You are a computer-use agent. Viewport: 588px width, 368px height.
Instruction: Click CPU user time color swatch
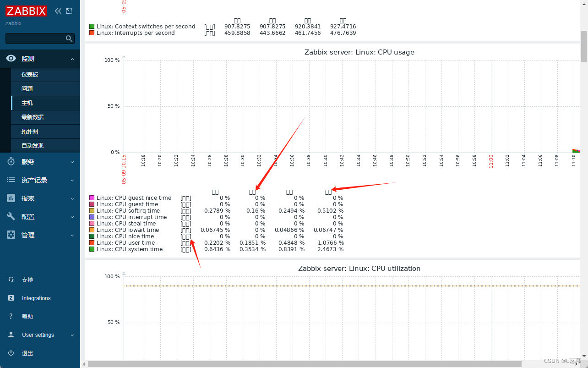point(92,243)
